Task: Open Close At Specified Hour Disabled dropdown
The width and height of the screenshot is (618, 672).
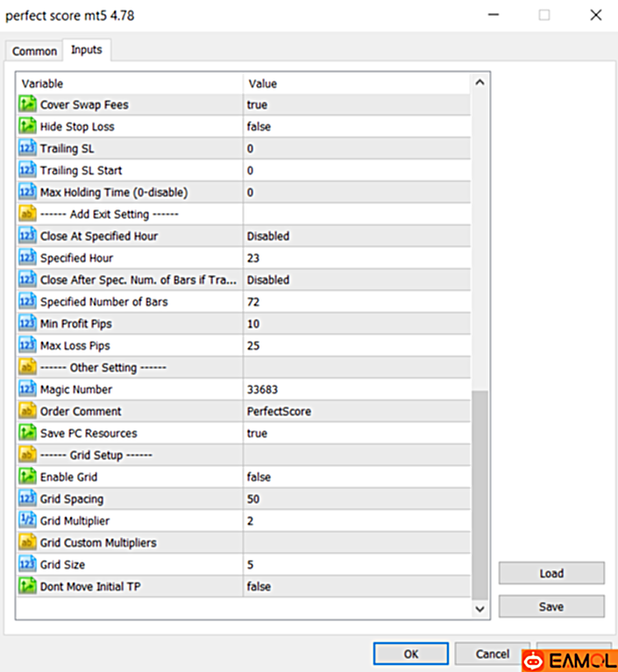Action: (x=357, y=236)
